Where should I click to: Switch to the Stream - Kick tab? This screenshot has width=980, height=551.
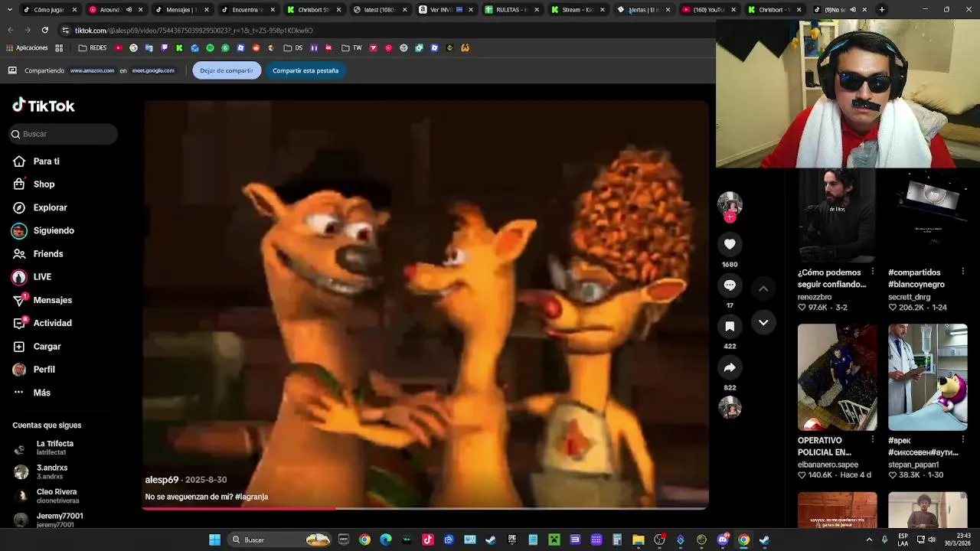pyautogui.click(x=577, y=10)
